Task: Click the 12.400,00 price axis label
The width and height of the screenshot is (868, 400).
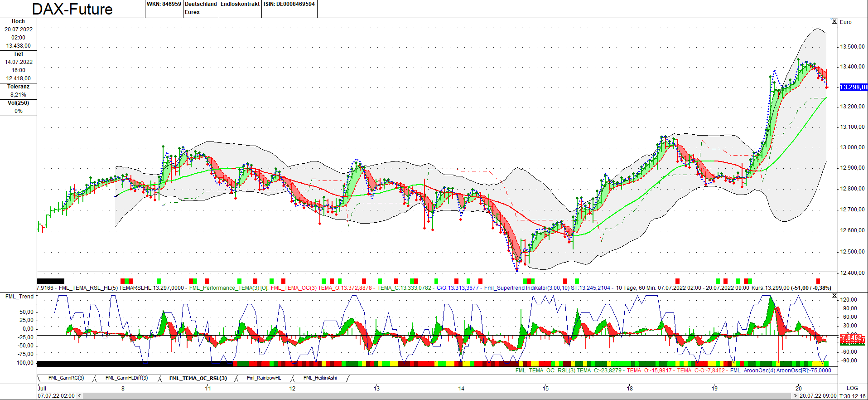Action: (x=852, y=273)
